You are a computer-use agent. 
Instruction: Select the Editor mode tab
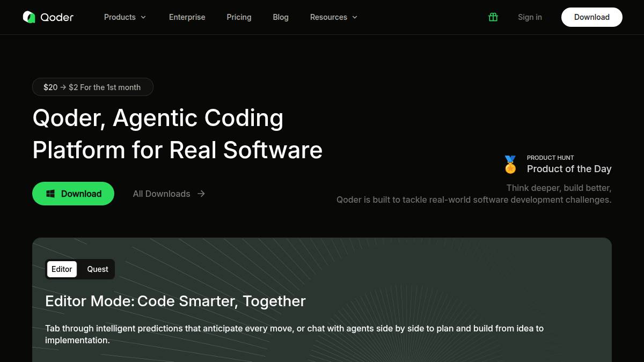pyautogui.click(x=62, y=269)
